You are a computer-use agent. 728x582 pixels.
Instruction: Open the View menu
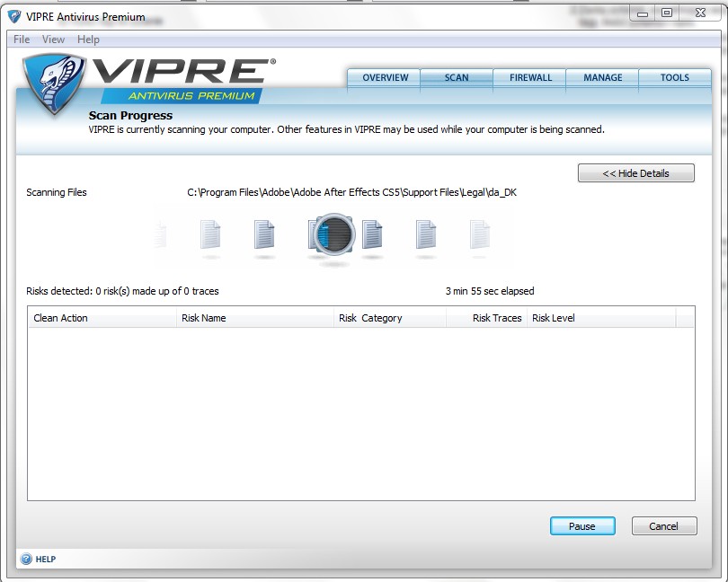pyautogui.click(x=53, y=40)
